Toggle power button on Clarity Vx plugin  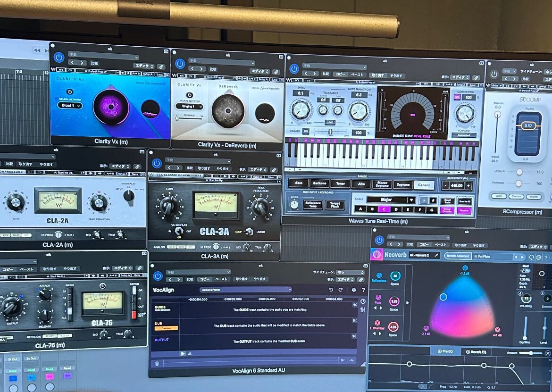coord(59,57)
